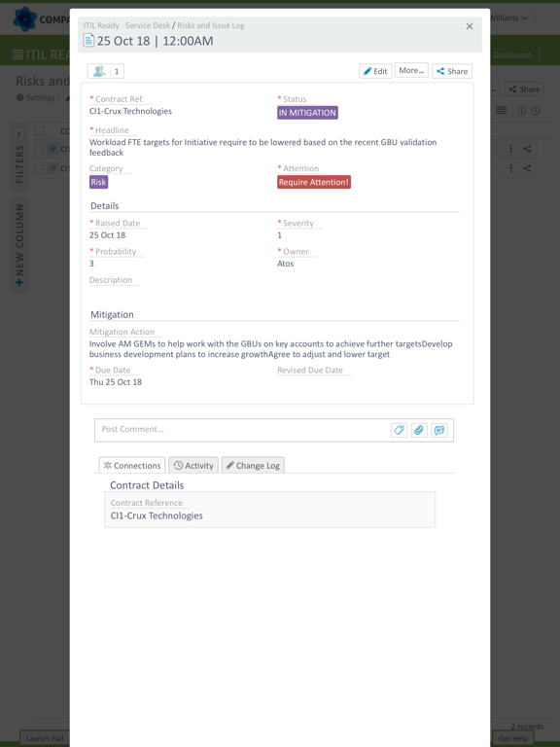Open the More... dropdown menu
The width and height of the screenshot is (560, 747).
coord(411,70)
